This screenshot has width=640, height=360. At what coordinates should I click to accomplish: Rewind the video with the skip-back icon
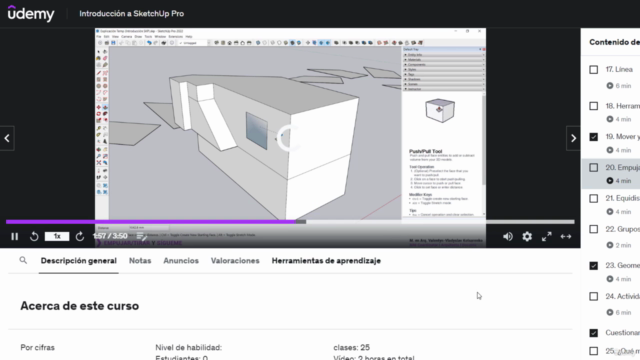34,236
